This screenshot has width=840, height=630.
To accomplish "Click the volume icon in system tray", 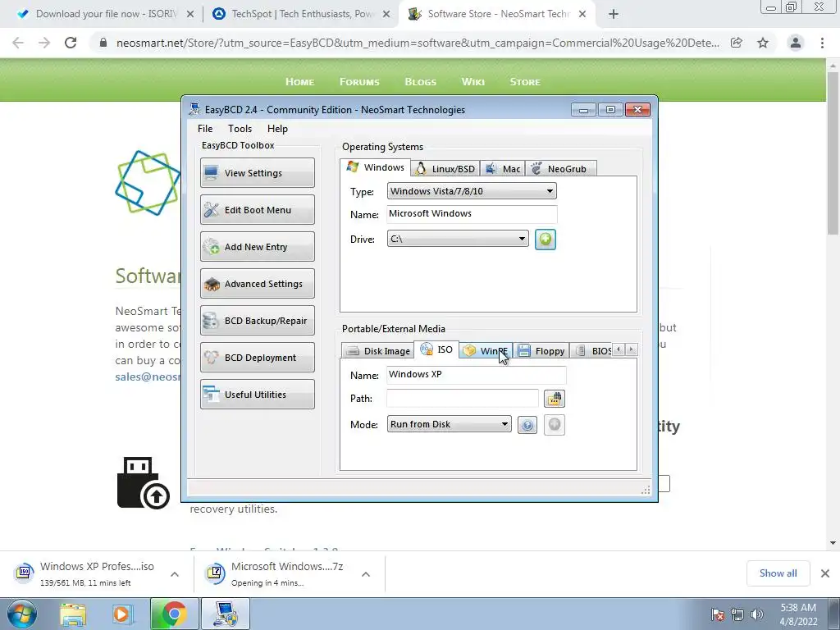I will (x=757, y=614).
